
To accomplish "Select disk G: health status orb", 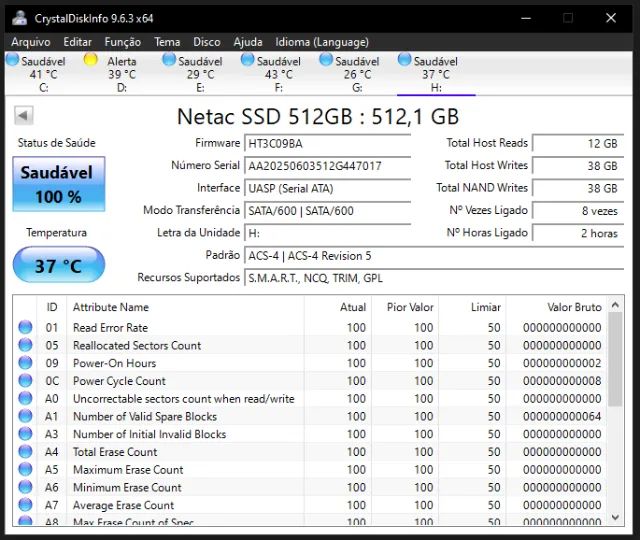I will tap(326, 60).
